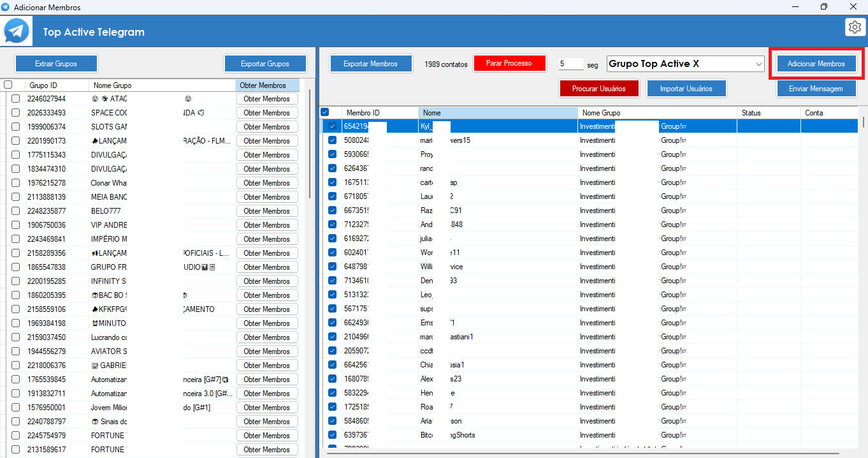Select group ID 1860205395
868x458 pixels.
46,295
